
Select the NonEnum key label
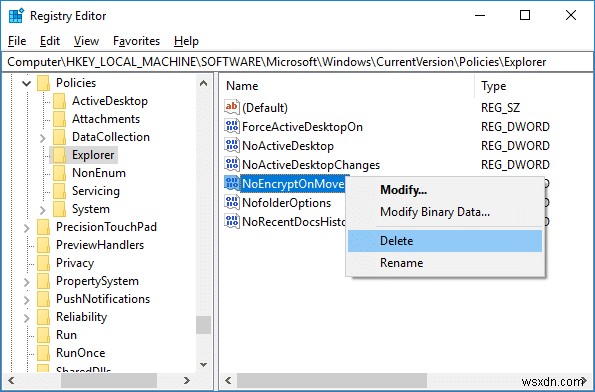pyautogui.click(x=99, y=173)
